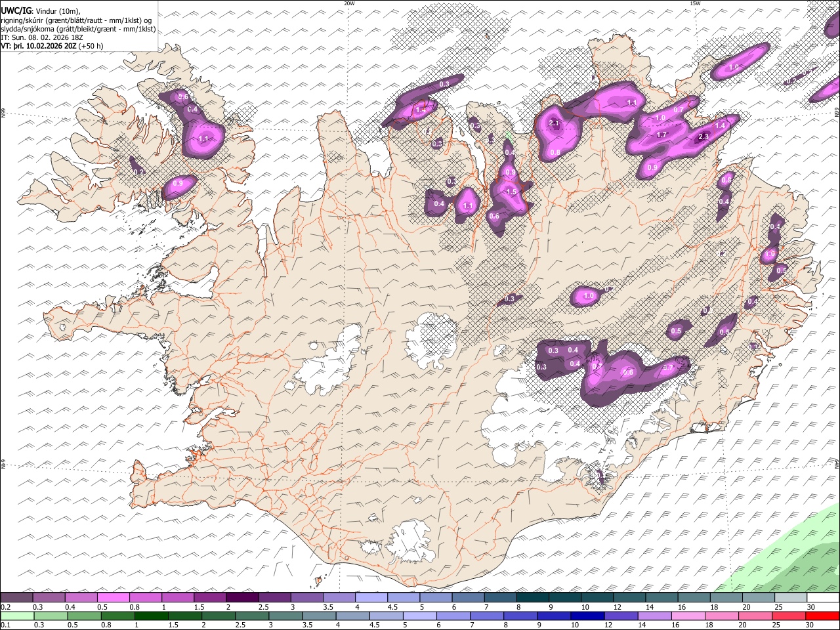Click the pale green swatch above legend value 0.1
The height and width of the screenshot is (630, 840).
tap(17, 616)
